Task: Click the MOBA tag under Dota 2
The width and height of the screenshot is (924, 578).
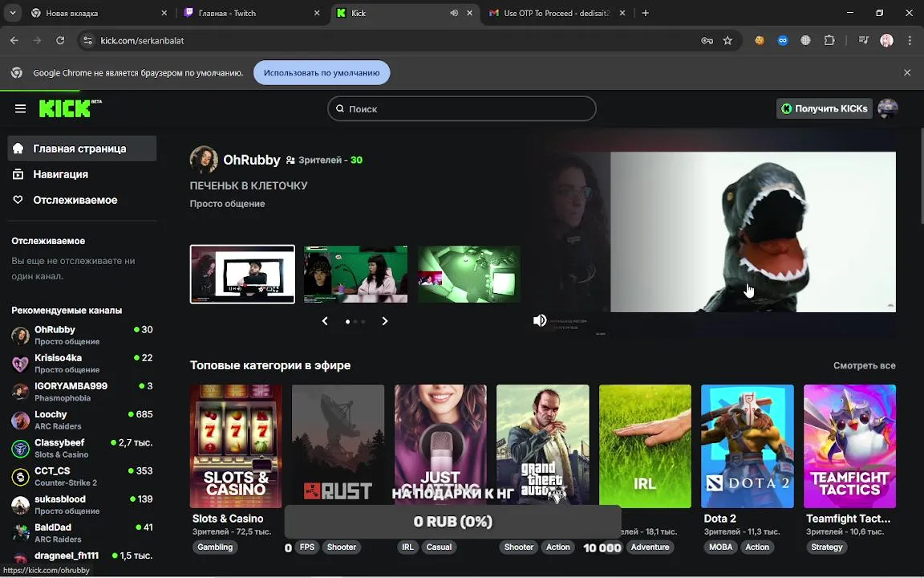Action: point(721,547)
